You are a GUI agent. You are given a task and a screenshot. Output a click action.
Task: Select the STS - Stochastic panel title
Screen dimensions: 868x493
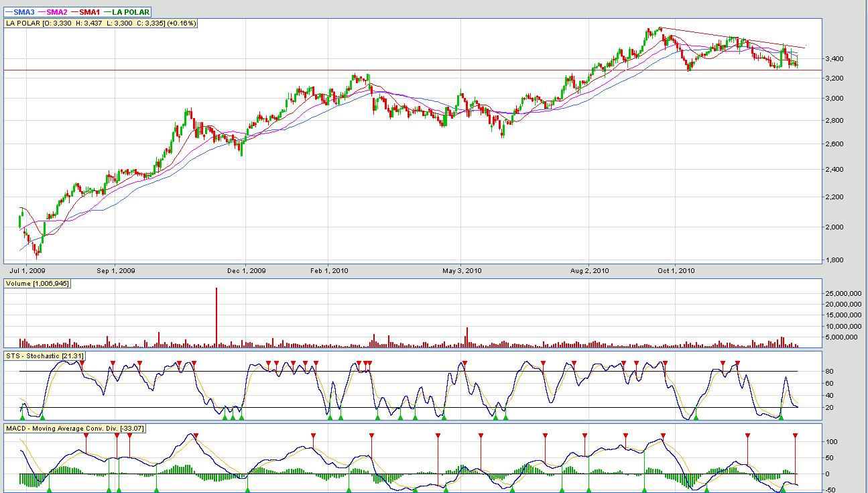44,355
